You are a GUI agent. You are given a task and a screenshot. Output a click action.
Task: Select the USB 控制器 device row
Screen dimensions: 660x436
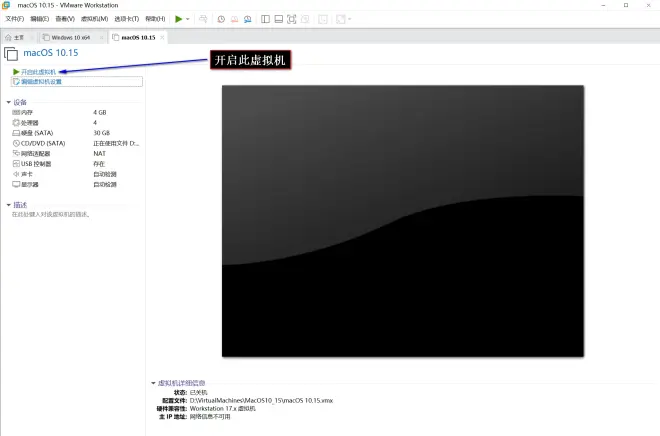(x=76, y=164)
